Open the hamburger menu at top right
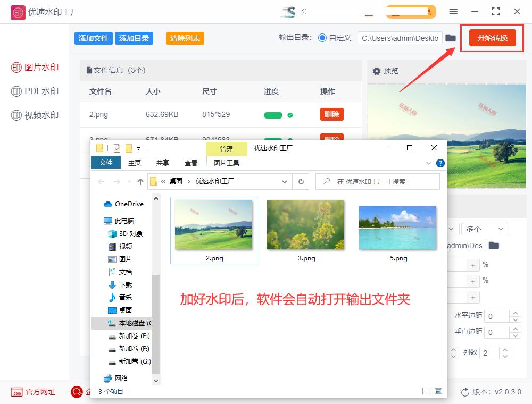The image size is (532, 404). (454, 11)
